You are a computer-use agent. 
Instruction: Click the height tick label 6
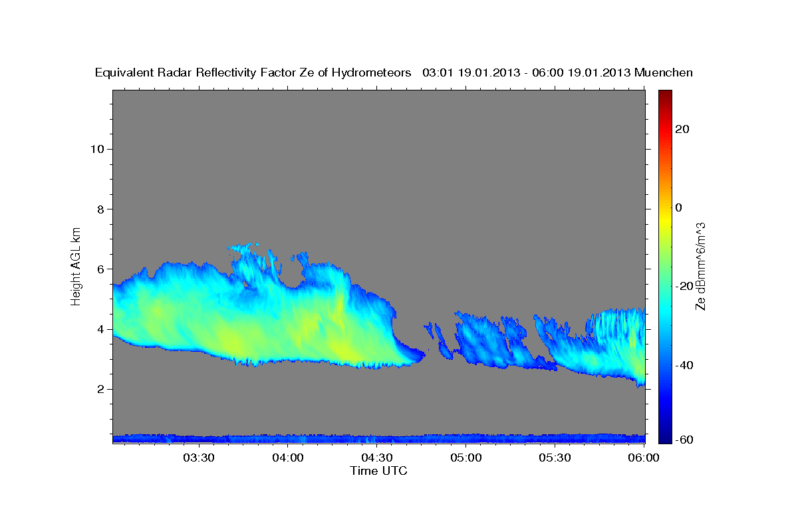101,269
